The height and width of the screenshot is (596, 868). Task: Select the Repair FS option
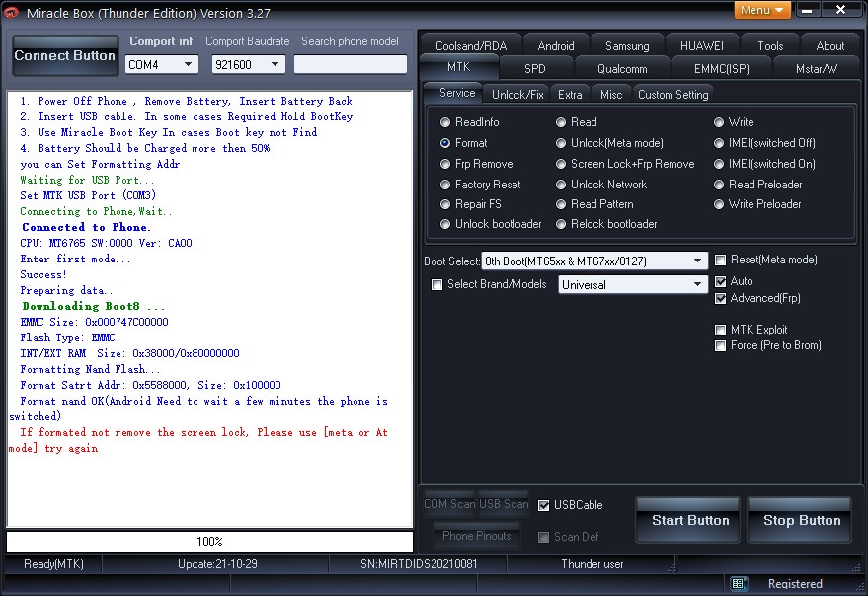[470, 204]
